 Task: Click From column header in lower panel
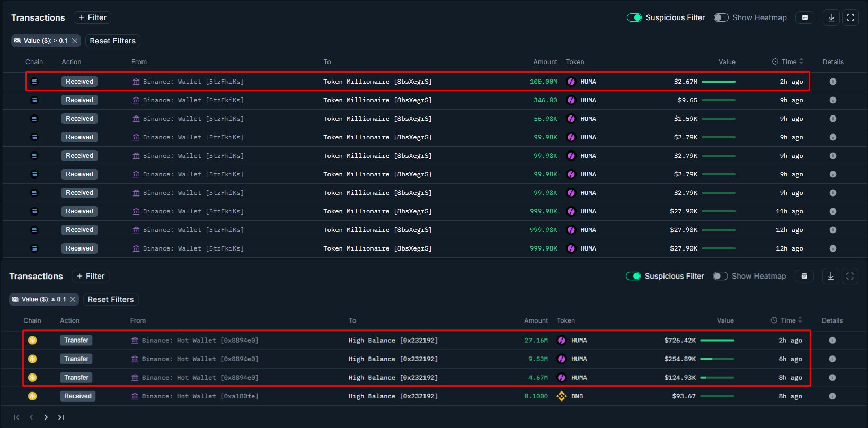pos(138,320)
